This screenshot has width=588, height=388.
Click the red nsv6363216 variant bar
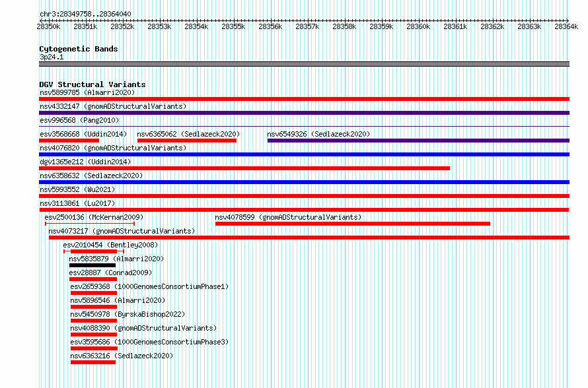pos(93,362)
